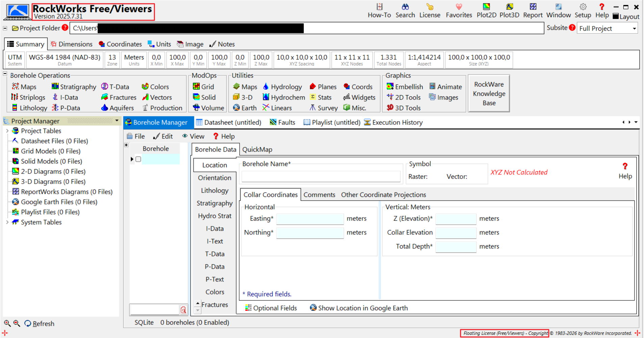644x338 pixels.
Task: Open the RockWare Knowledge Base button
Action: 489,94
